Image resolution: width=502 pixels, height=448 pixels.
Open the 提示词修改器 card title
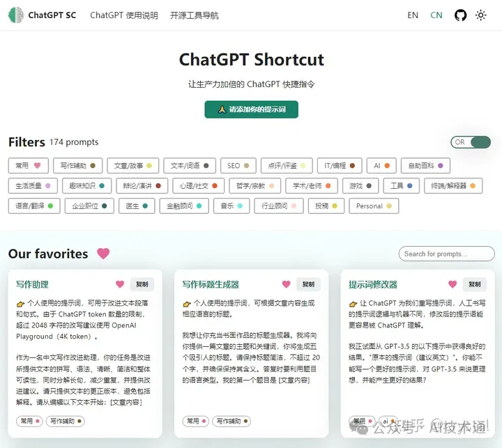click(372, 284)
